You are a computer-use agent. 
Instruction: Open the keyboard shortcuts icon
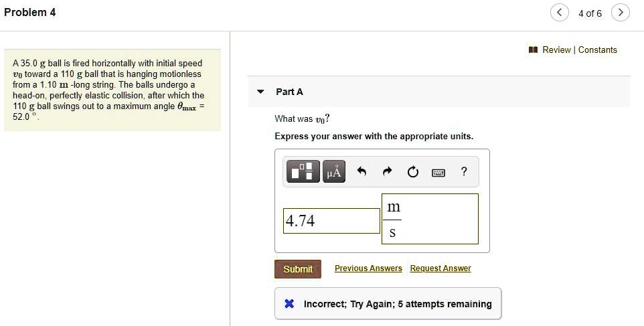coord(438,173)
